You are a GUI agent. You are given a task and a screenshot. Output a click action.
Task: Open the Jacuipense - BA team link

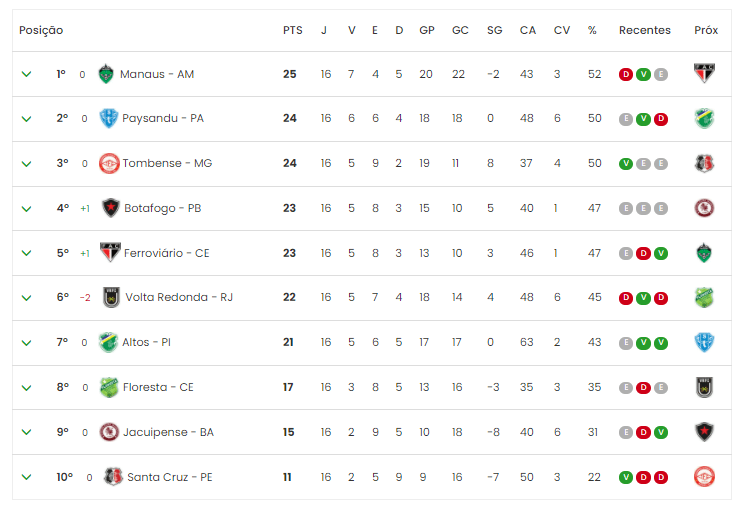point(168,432)
